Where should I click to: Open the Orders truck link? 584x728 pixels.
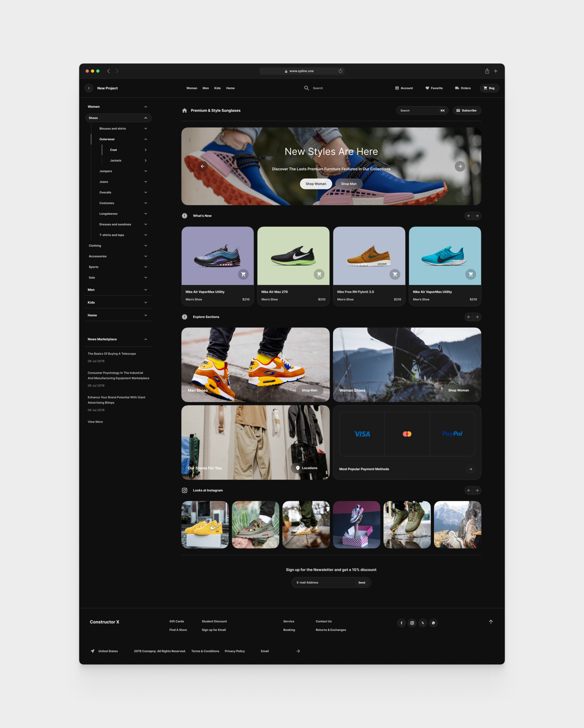(x=463, y=88)
